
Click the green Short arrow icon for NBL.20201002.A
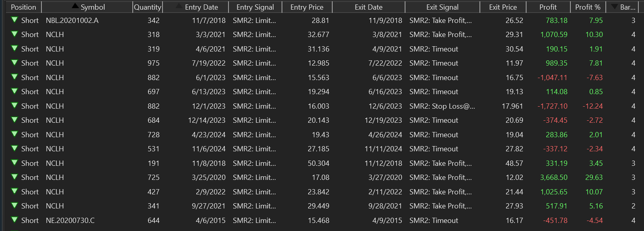14,20
